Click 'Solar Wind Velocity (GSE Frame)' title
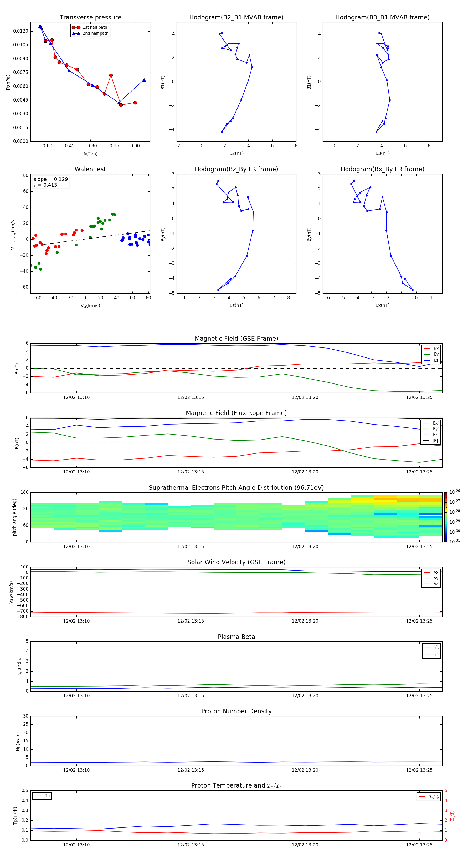 coord(236,562)
